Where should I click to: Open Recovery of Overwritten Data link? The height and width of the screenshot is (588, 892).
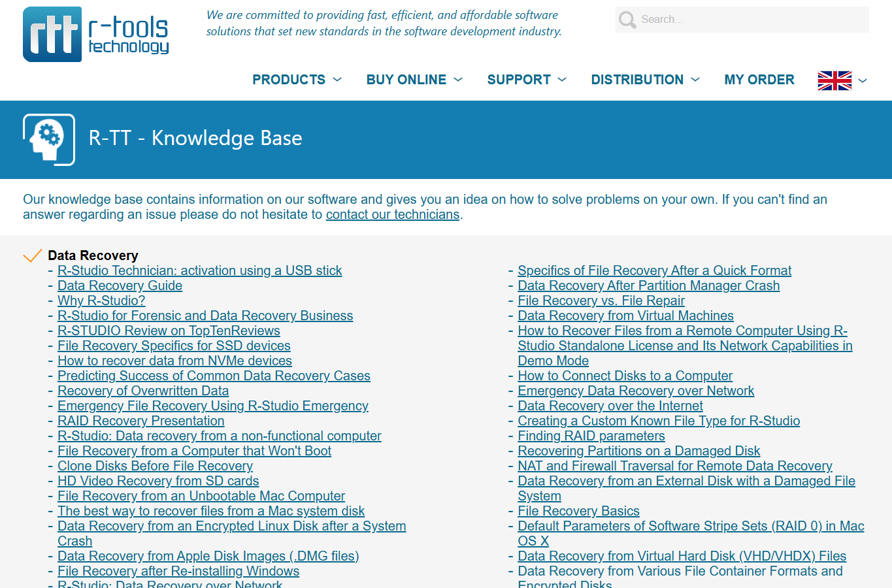point(143,391)
